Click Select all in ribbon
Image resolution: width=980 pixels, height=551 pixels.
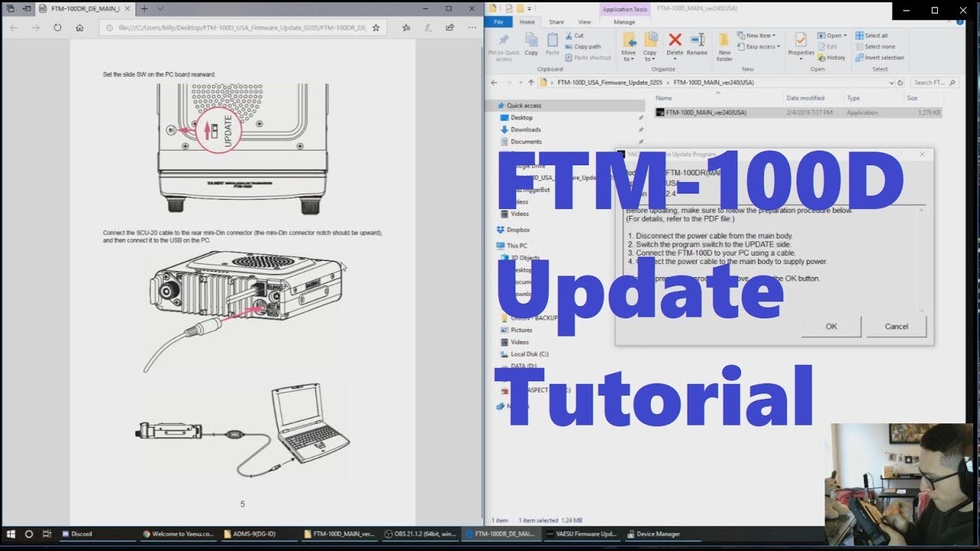coord(871,36)
